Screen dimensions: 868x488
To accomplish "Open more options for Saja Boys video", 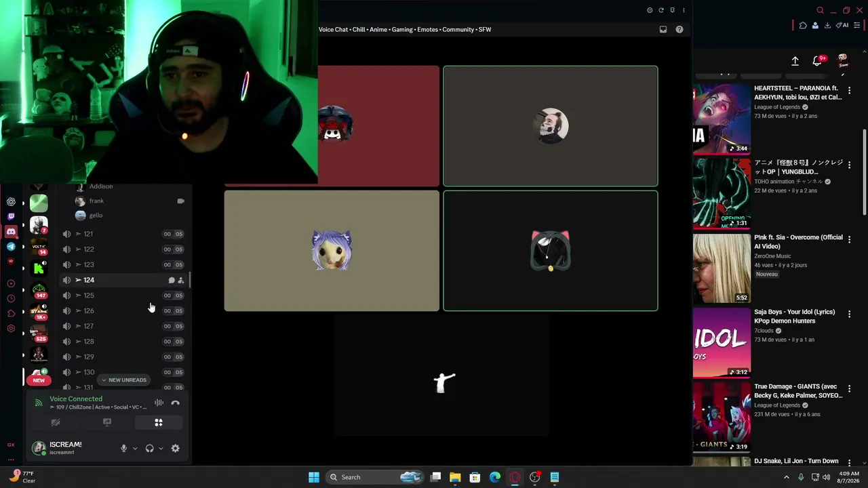I will [x=849, y=314].
